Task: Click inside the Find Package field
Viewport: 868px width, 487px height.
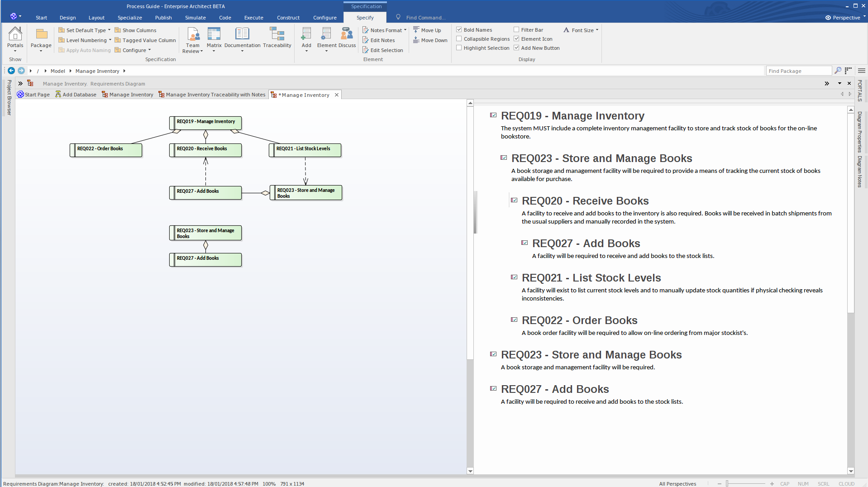Action: (x=796, y=71)
